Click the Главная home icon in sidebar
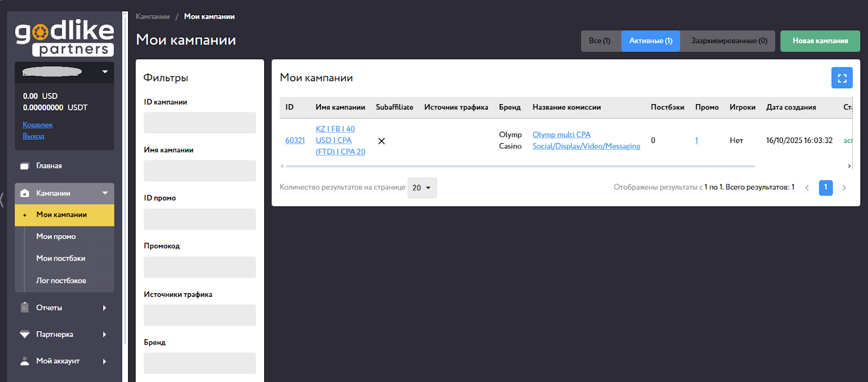This screenshot has height=382, width=868. (24, 166)
